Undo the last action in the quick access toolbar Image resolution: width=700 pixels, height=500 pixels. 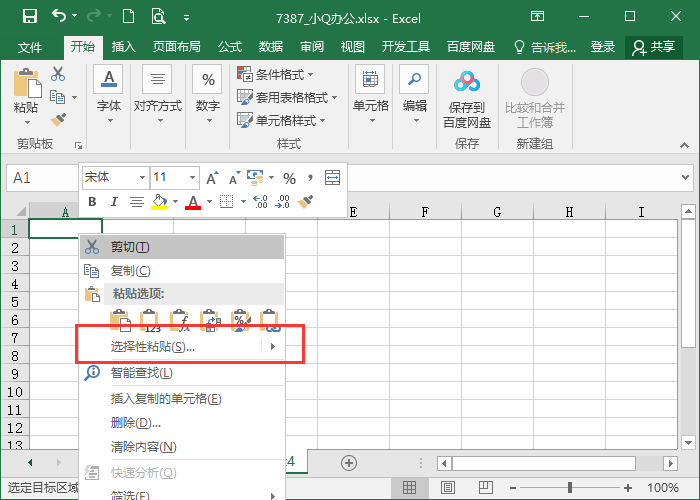(x=59, y=16)
